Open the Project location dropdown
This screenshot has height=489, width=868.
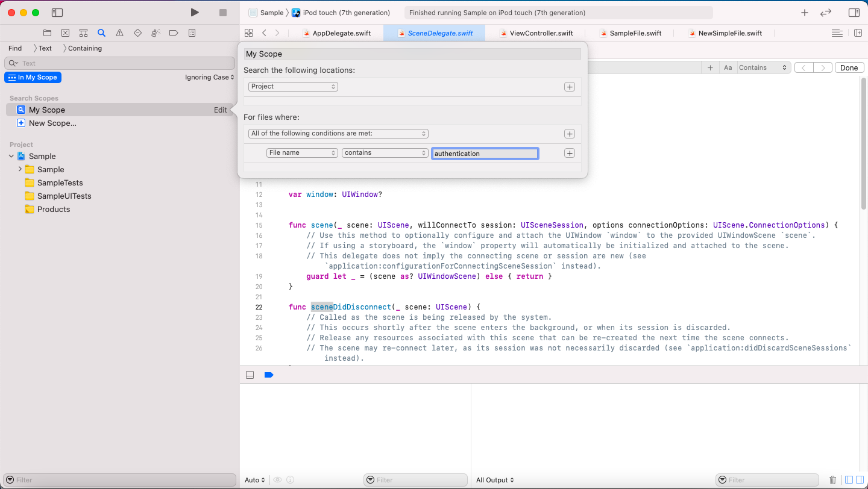[293, 87]
